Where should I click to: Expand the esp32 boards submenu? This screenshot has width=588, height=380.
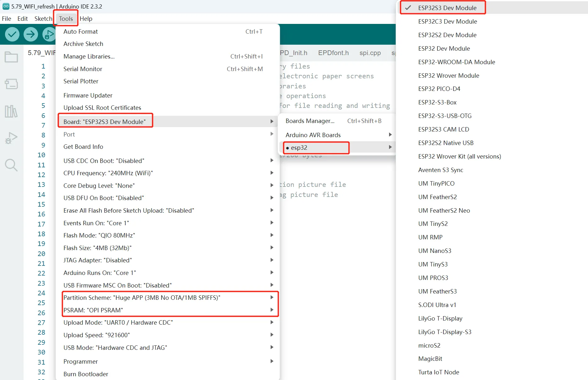click(337, 148)
